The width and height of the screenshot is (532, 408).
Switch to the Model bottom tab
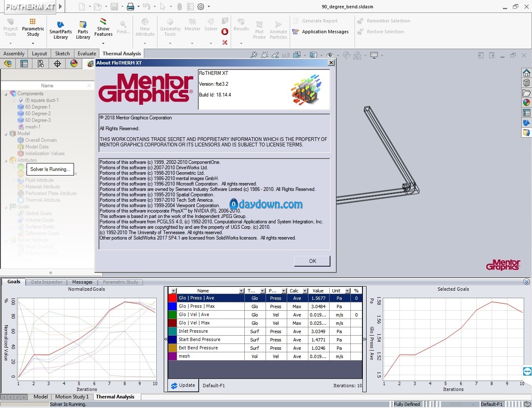[x=40, y=397]
